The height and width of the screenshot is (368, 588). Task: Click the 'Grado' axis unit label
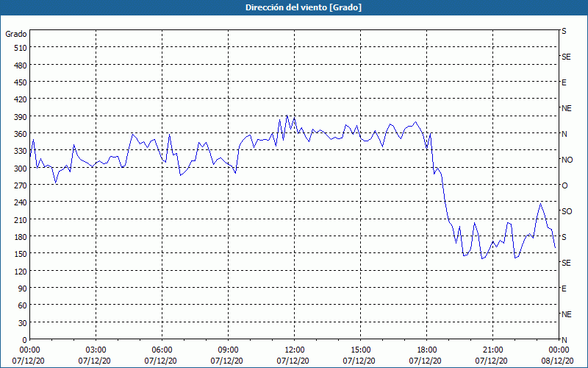(x=16, y=34)
